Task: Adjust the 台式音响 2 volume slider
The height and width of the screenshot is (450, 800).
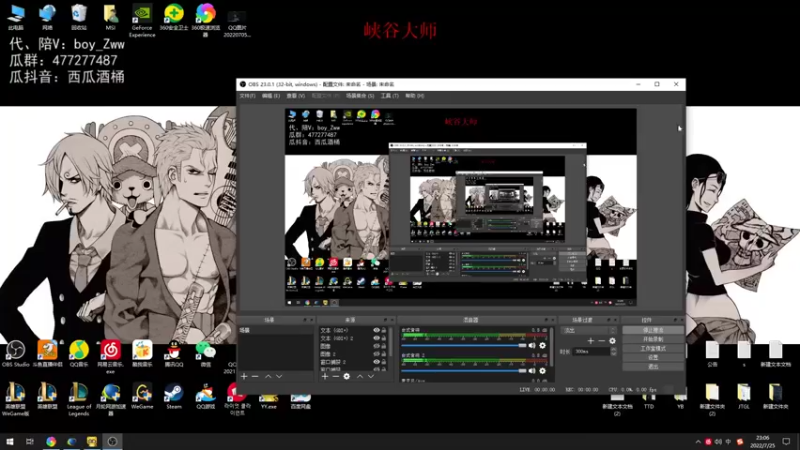Action: (464, 371)
